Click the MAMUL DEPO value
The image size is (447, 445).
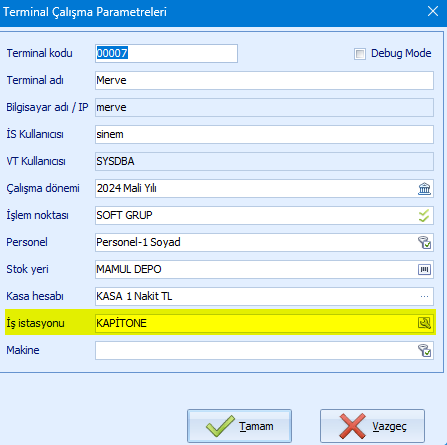pyautogui.click(x=129, y=269)
